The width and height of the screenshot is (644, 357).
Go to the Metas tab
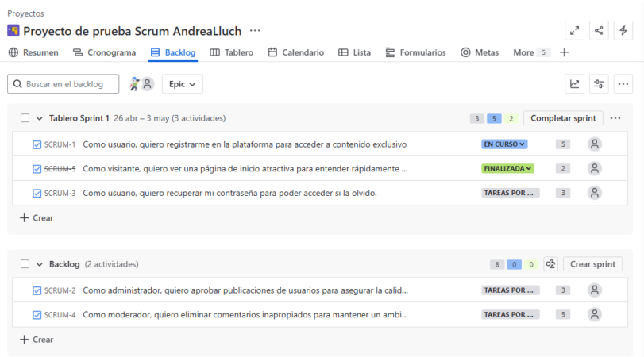point(480,52)
